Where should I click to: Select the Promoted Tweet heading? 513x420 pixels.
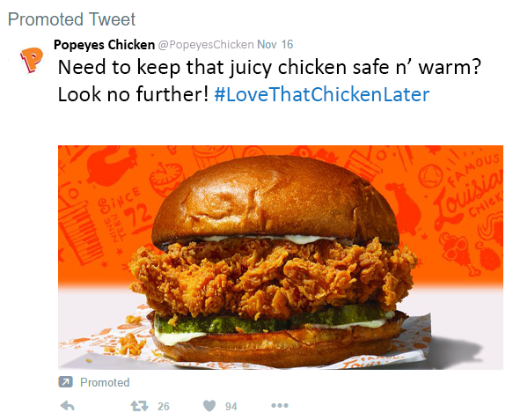tap(71, 19)
